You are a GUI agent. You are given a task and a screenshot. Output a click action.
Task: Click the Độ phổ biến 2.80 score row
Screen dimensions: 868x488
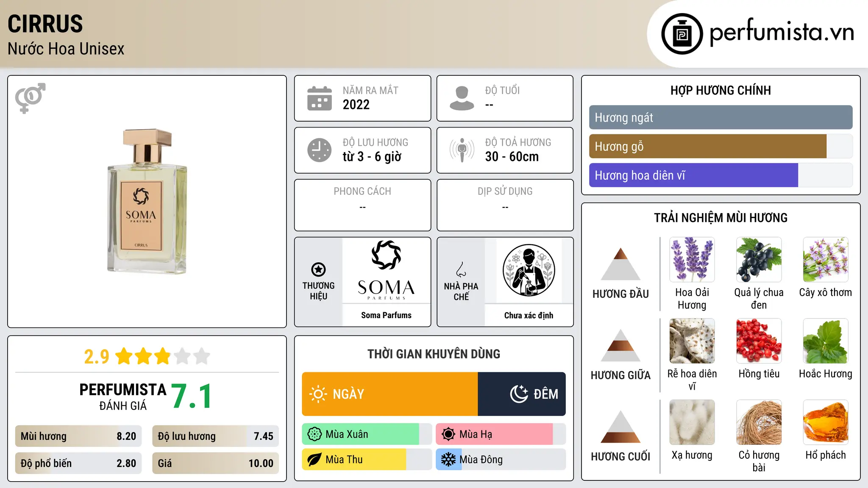tap(78, 463)
